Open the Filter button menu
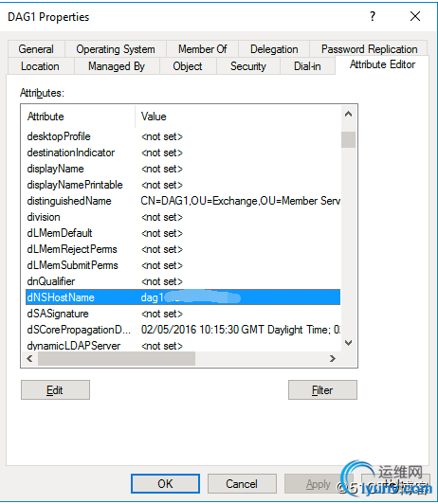 point(322,390)
